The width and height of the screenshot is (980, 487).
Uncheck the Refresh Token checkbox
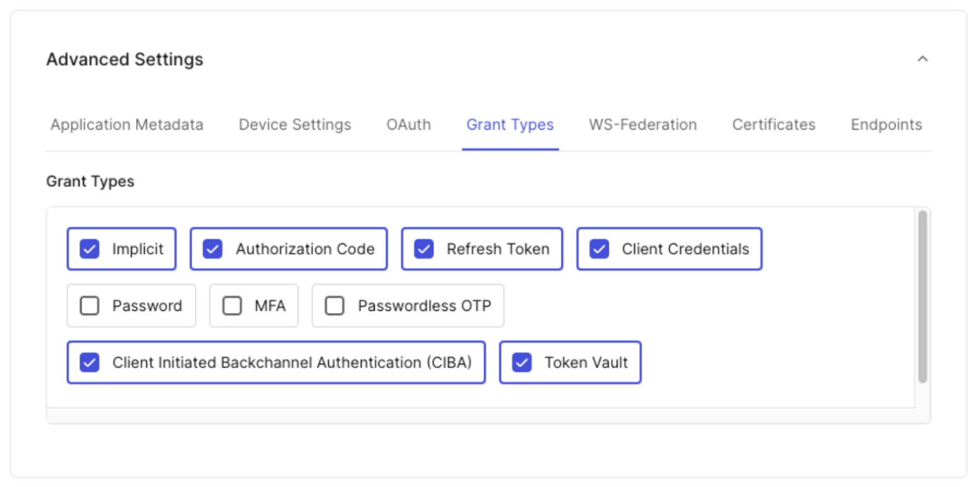coord(424,249)
